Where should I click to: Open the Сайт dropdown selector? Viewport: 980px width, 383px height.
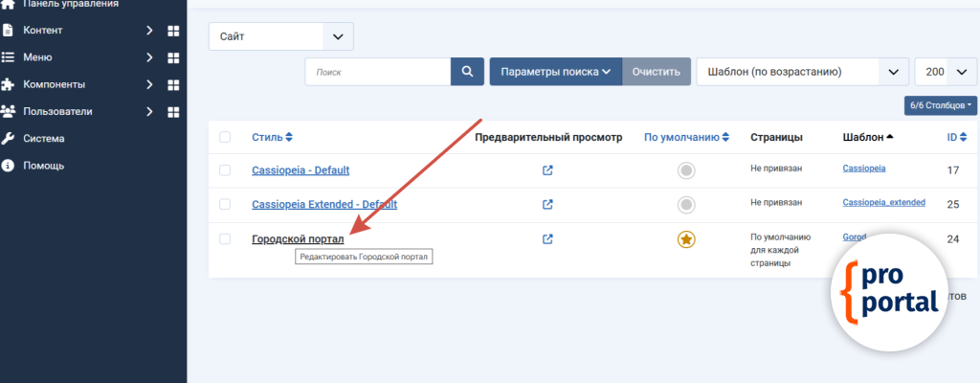[280, 36]
